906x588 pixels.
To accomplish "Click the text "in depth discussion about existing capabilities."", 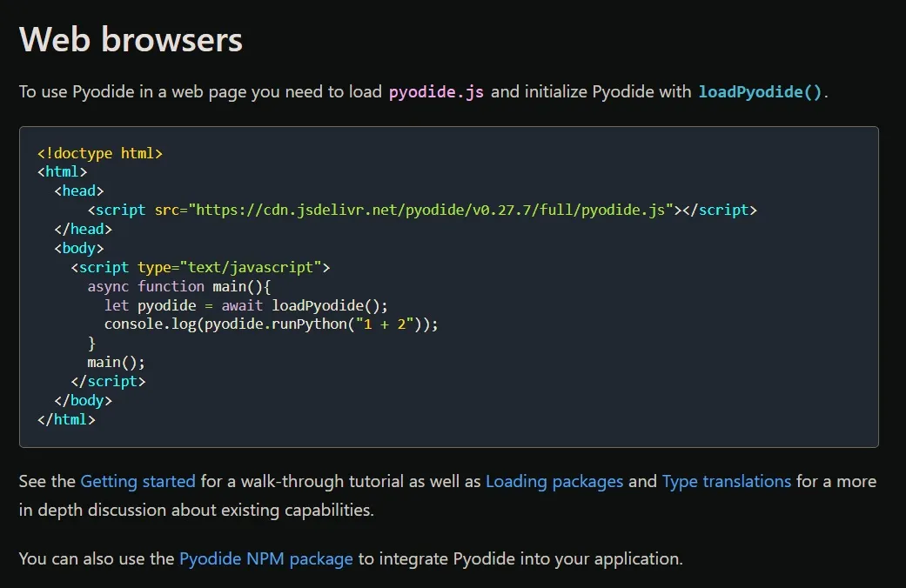I will click(x=197, y=510).
